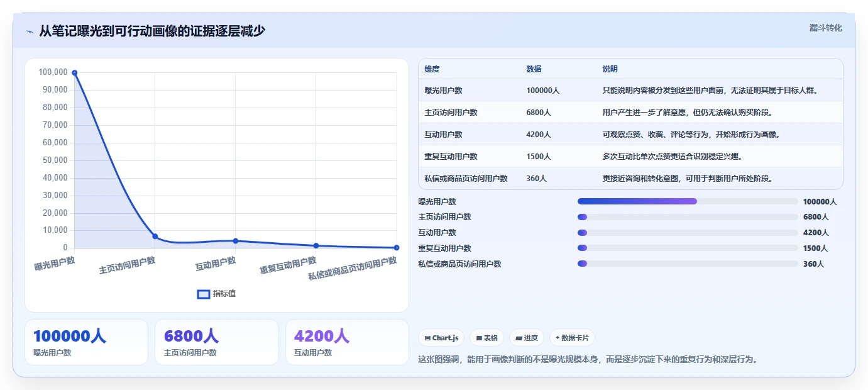This screenshot has height=390, width=868.
Task: Click the 4200人 value in the table
Action: click(539, 135)
